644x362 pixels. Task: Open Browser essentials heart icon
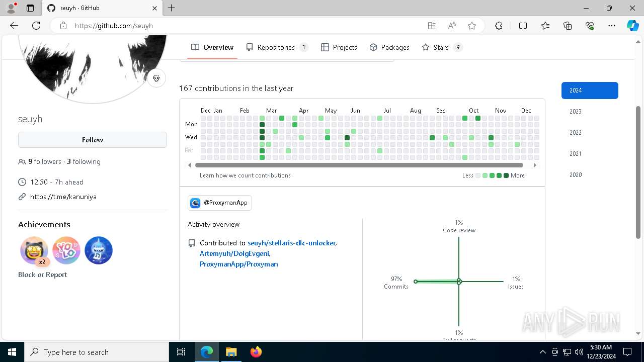[x=590, y=26]
